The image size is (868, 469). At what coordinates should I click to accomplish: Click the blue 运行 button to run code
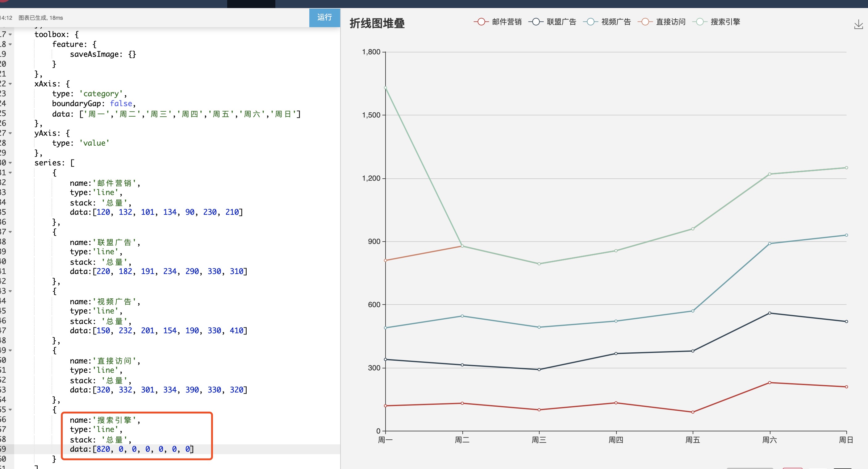324,18
